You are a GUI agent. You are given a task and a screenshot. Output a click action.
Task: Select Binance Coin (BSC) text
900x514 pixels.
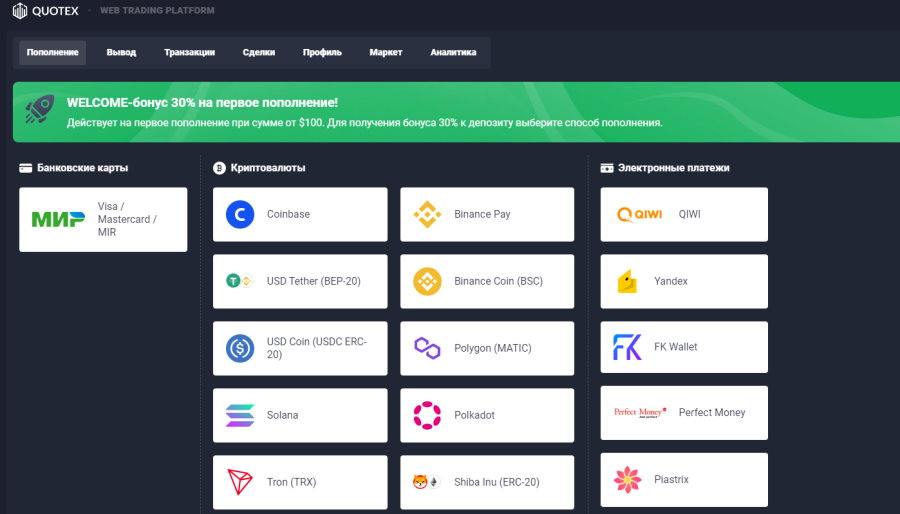pyautogui.click(x=498, y=281)
